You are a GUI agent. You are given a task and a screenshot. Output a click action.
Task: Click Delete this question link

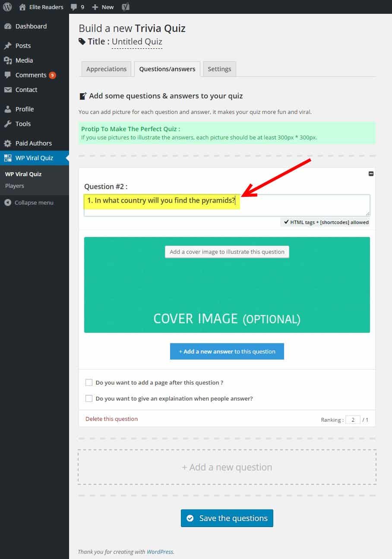point(111,419)
